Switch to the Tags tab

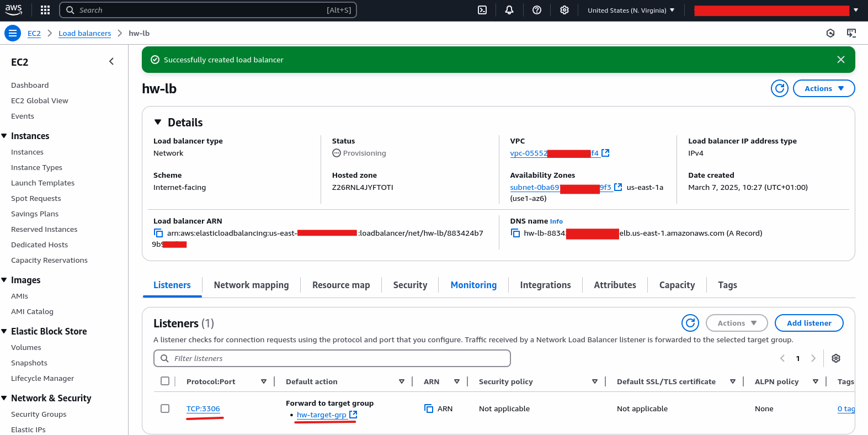coord(727,285)
